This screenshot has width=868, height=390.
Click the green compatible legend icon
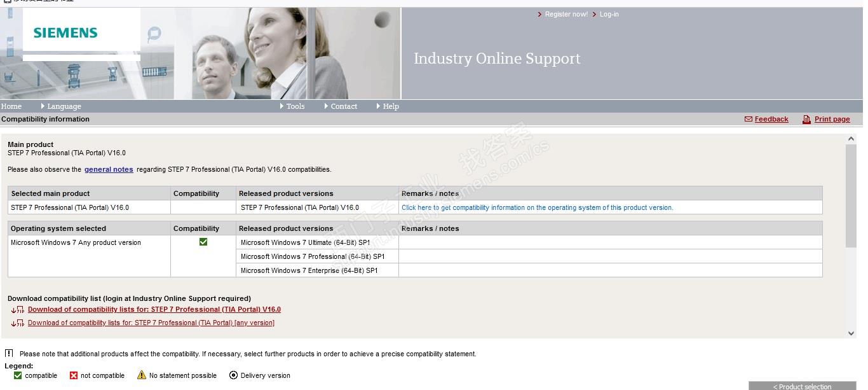pos(18,375)
